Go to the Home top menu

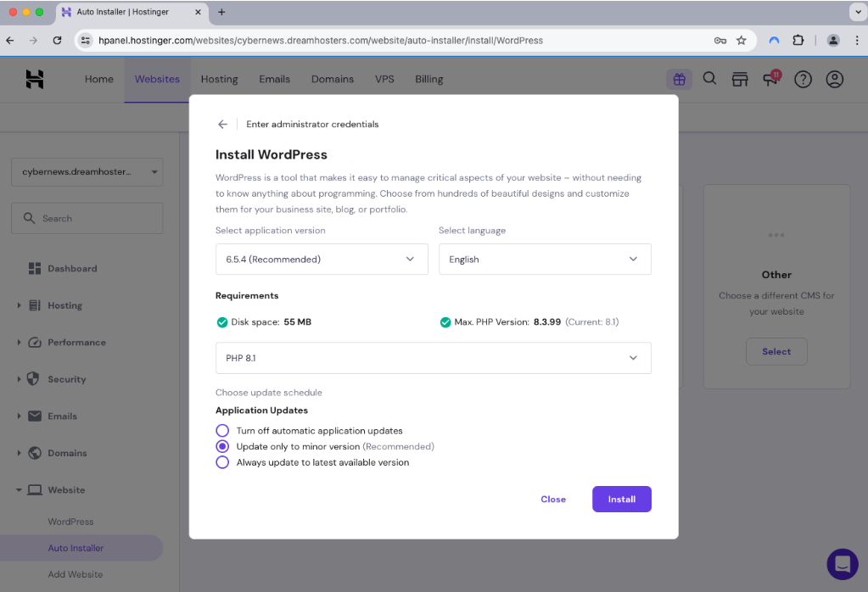click(x=99, y=79)
